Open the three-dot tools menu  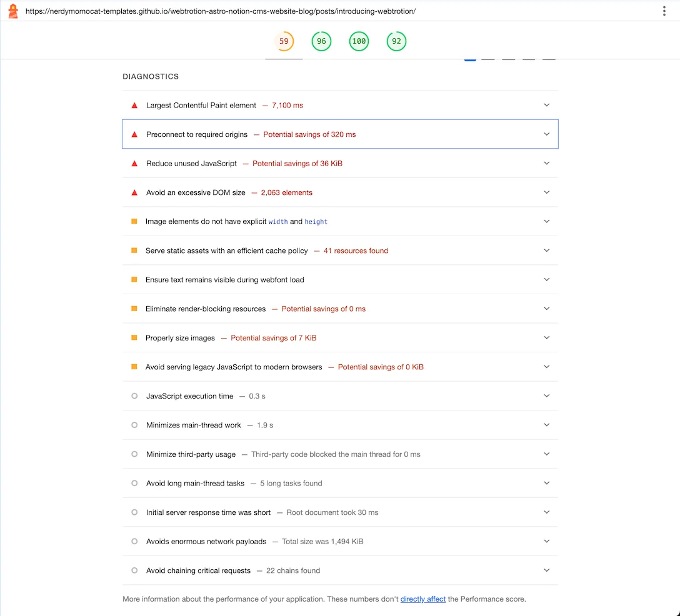coord(664,11)
